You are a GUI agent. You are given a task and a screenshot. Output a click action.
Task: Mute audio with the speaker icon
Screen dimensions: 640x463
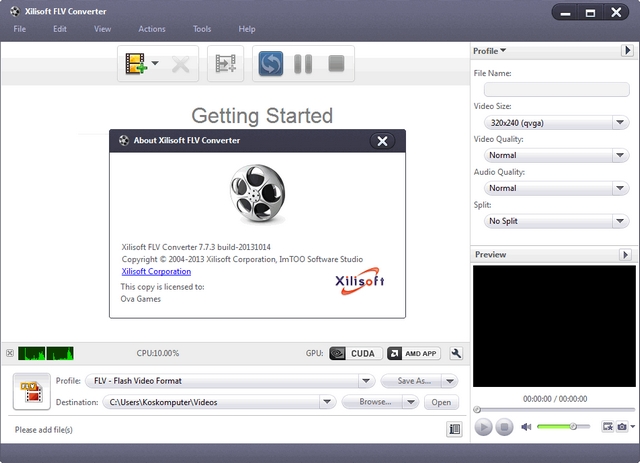(526, 427)
